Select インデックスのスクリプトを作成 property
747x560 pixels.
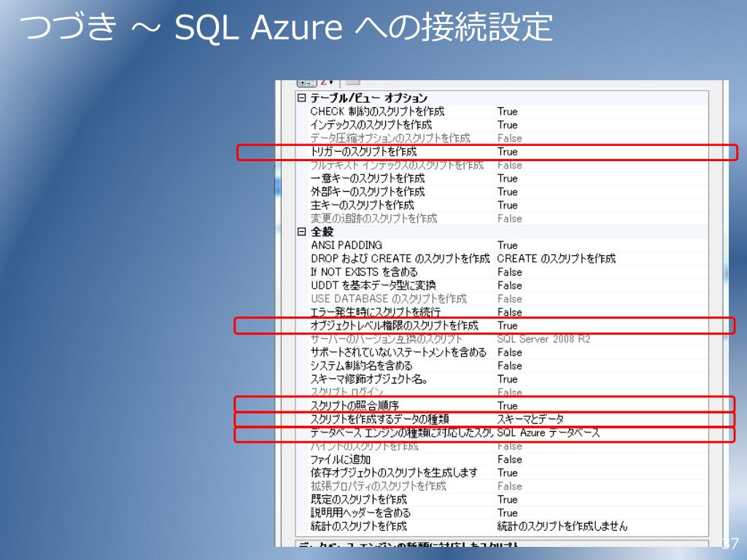click(x=371, y=125)
